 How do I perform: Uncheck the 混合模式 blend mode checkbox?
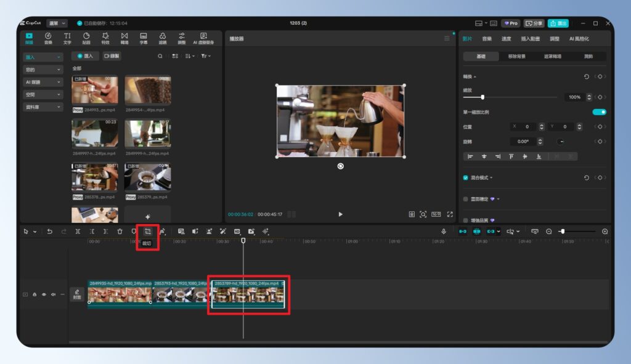pyautogui.click(x=466, y=177)
